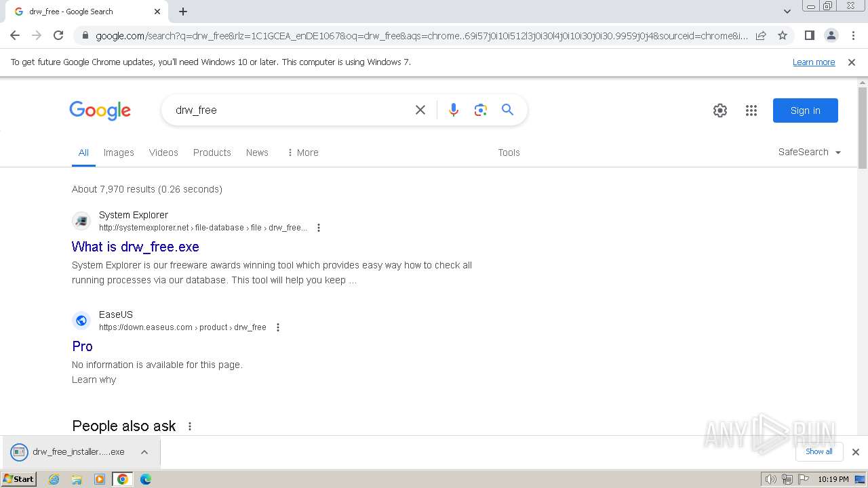Open Chrome three-dot menu

852,35
